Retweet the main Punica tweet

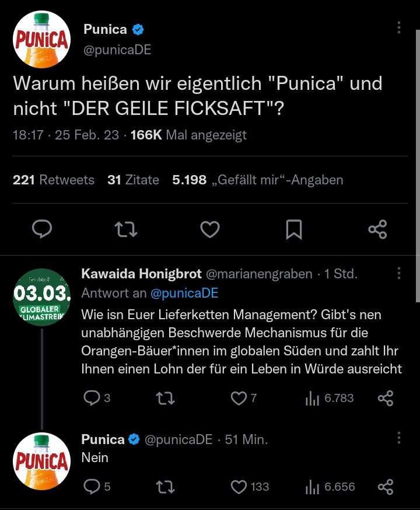pos(126,229)
